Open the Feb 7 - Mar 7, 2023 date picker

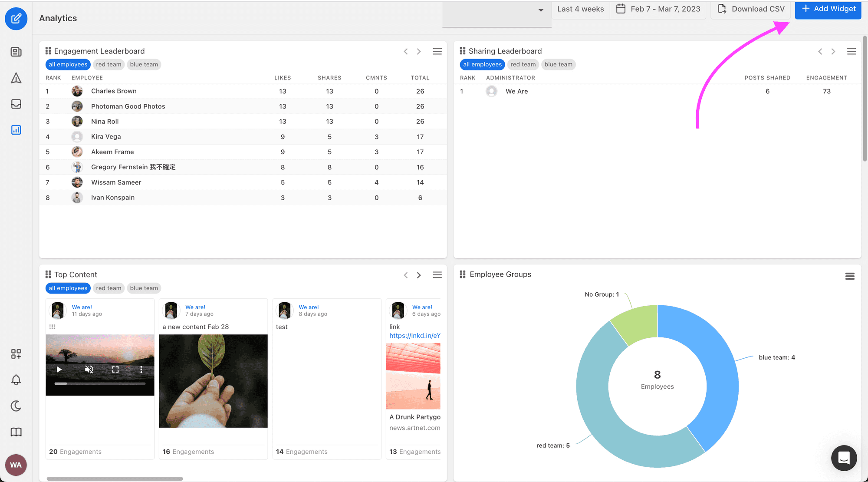click(658, 9)
